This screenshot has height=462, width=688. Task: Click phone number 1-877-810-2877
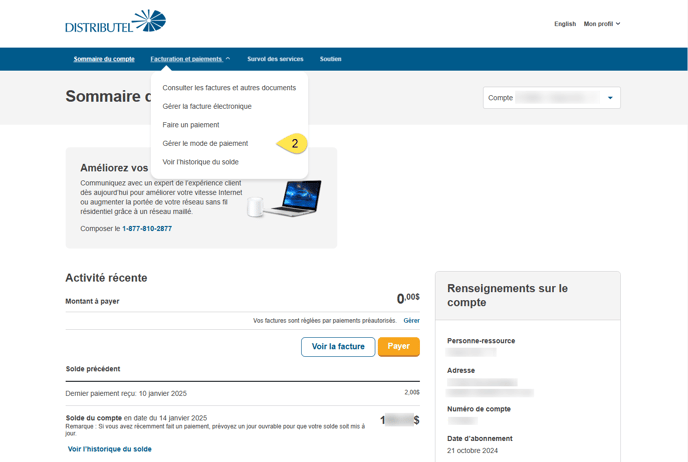click(x=147, y=229)
